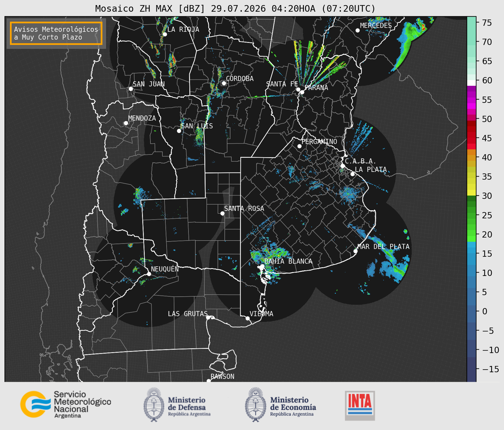Image resolution: width=504 pixels, height=430 pixels.
Task: Click the yellow 30 dBZ band on colorbar
Action: point(471,193)
